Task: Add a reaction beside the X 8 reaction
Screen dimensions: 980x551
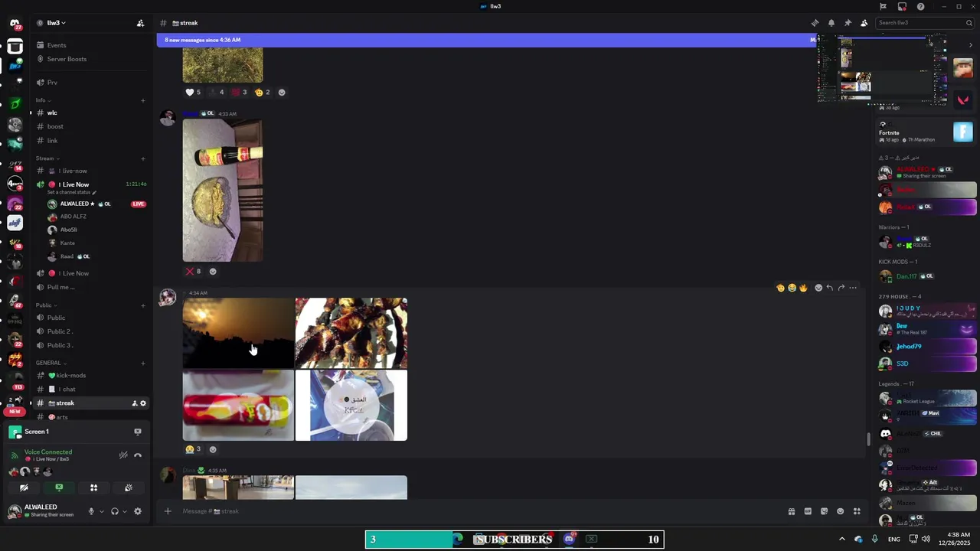Action: 213,271
